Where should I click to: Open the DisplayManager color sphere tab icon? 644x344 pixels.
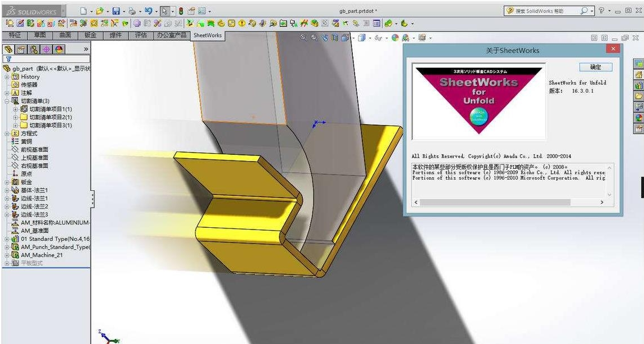pyautogui.click(x=58, y=49)
